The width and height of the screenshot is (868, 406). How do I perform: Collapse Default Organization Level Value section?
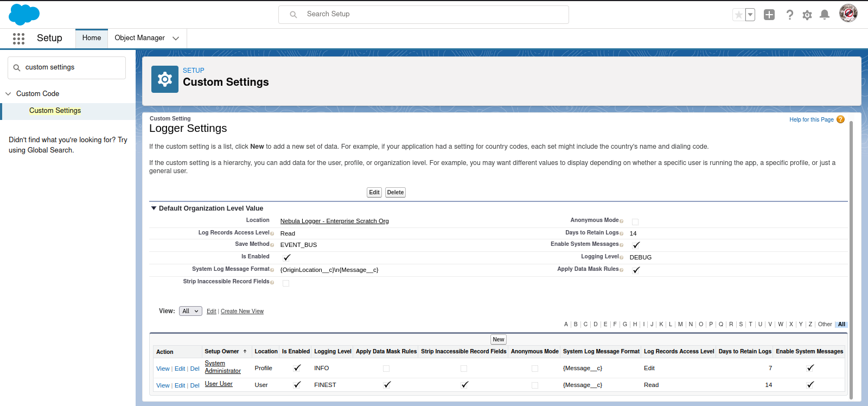pos(154,208)
